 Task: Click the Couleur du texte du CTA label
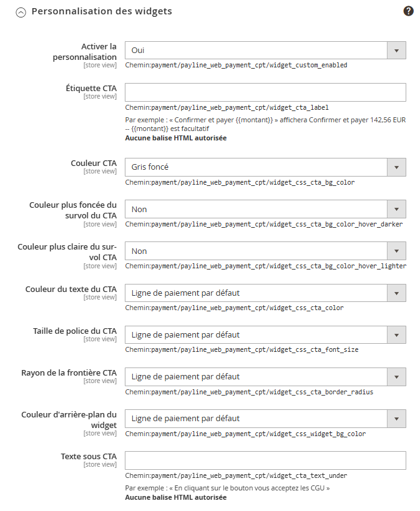(71, 289)
